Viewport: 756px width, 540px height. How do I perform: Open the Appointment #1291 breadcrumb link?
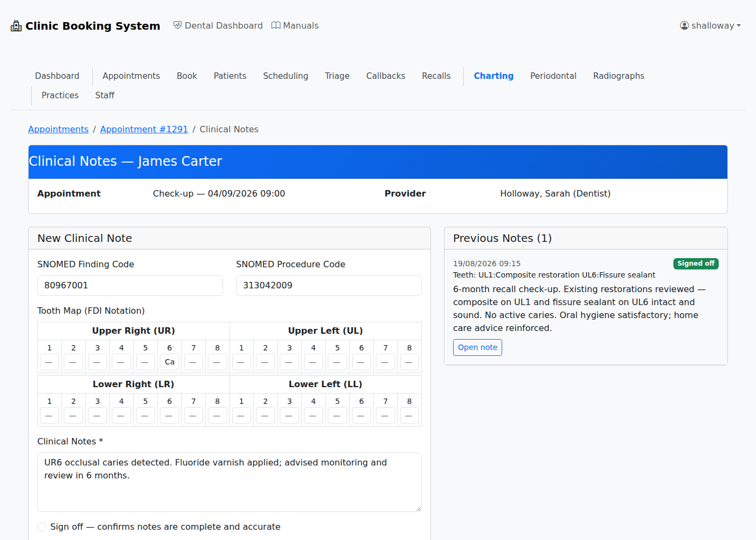tap(144, 130)
